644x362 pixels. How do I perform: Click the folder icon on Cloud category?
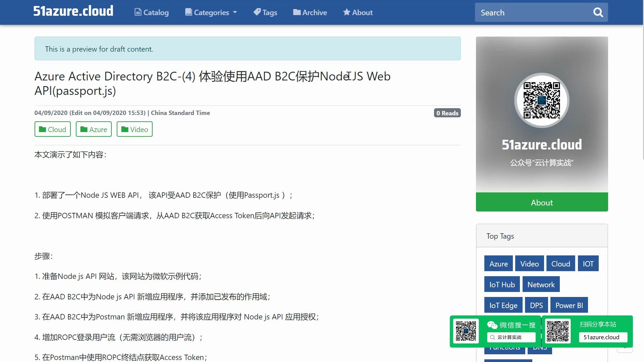click(x=42, y=129)
